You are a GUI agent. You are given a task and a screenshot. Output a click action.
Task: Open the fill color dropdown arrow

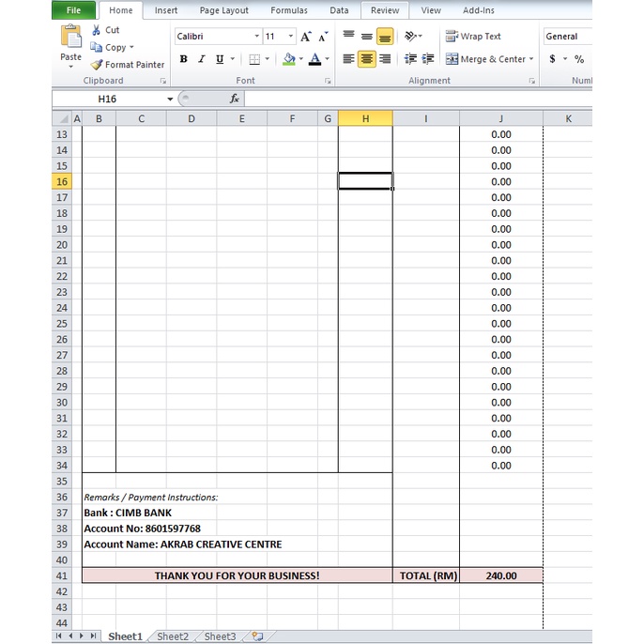(301, 59)
